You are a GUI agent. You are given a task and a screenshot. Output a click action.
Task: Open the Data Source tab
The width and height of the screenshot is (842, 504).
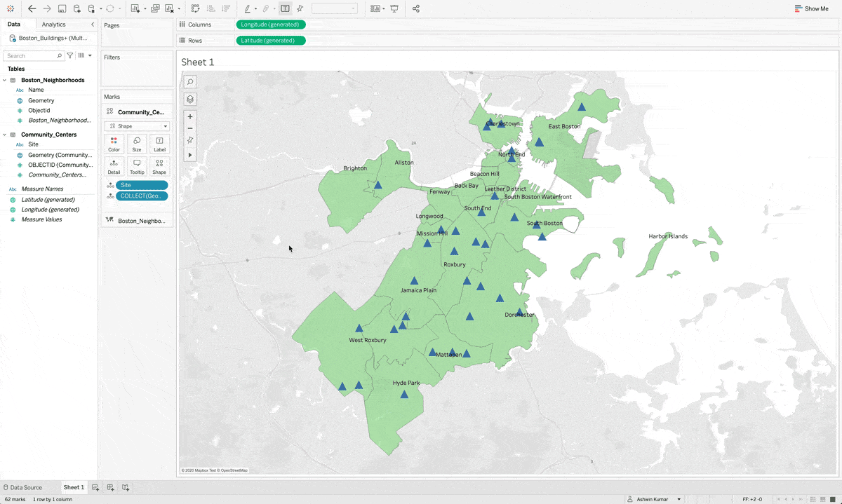[22, 487]
